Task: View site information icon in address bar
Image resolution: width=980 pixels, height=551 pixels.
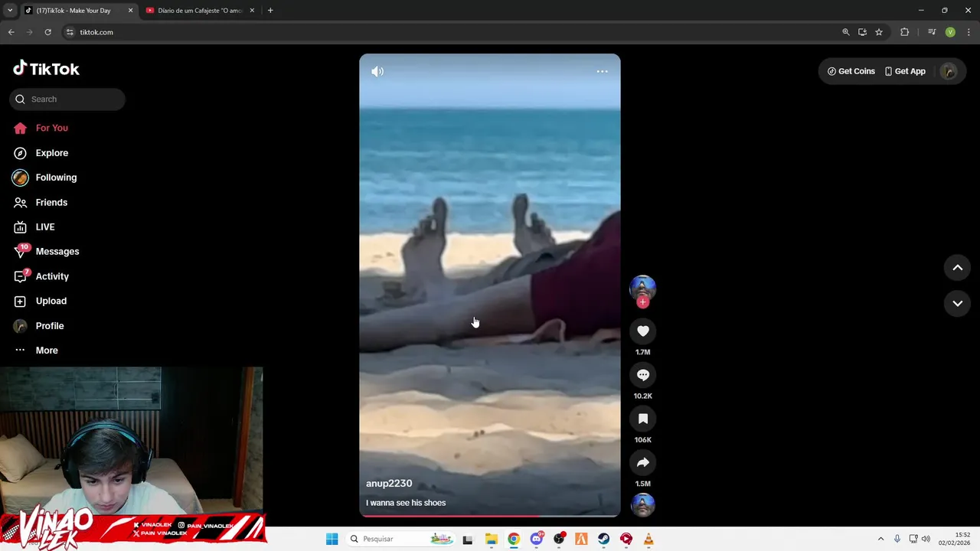Action: point(70,32)
